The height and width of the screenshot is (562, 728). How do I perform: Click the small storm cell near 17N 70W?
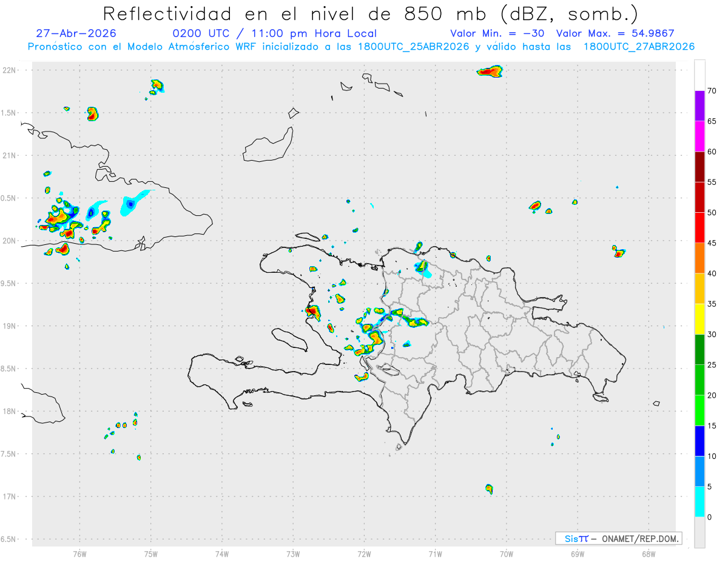point(490,488)
